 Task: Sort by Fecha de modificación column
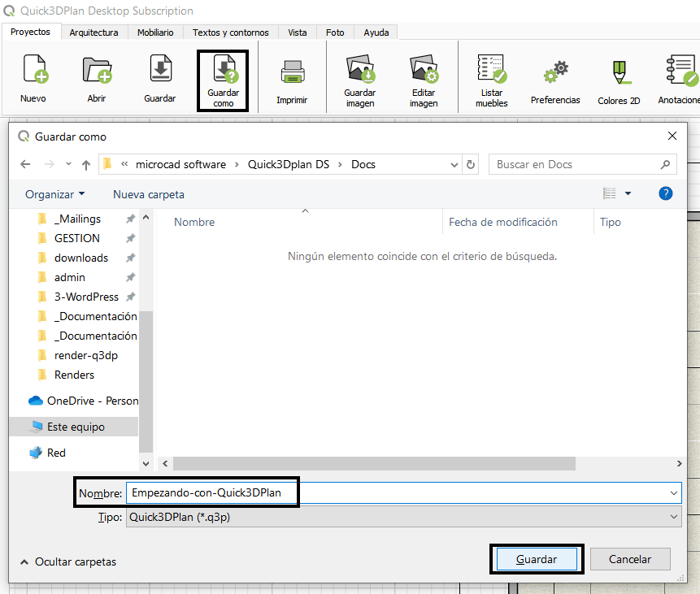[503, 223]
